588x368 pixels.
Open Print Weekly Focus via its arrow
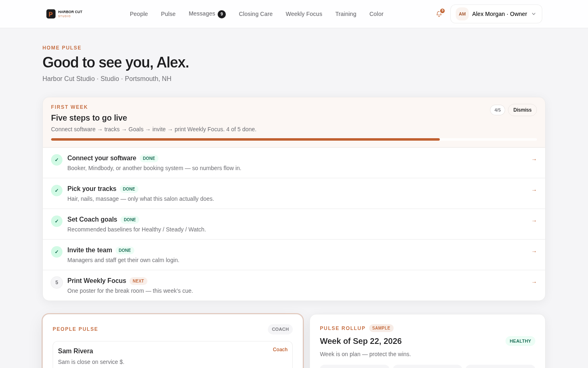click(534, 282)
